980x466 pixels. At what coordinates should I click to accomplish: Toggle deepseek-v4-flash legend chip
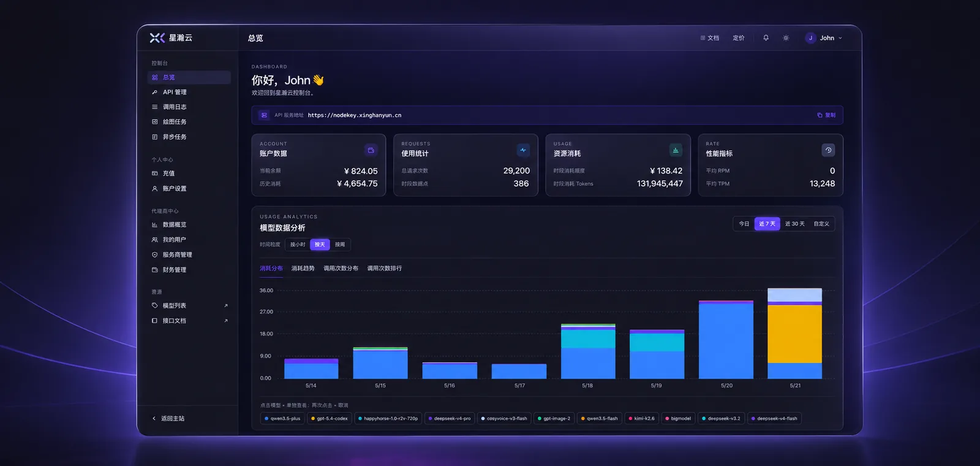(774, 419)
